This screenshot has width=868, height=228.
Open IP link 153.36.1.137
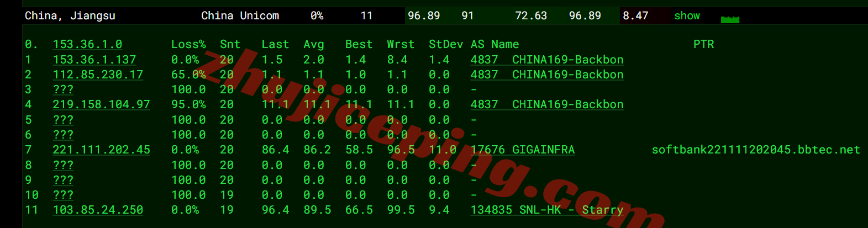click(94, 60)
